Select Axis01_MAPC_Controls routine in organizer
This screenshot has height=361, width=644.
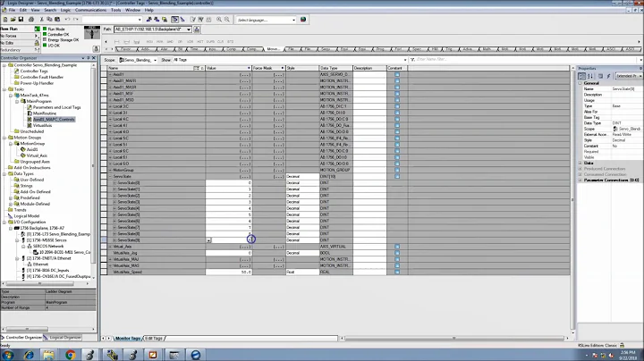coord(54,120)
